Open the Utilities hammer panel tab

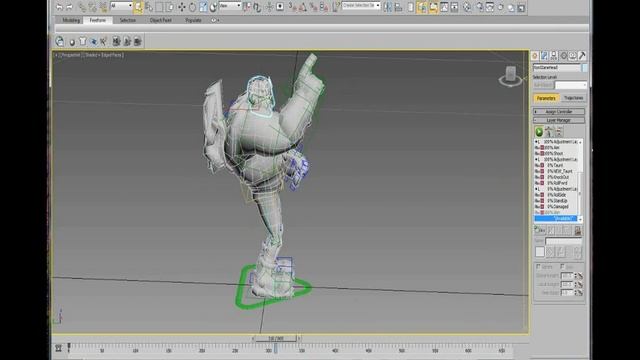tap(582, 56)
